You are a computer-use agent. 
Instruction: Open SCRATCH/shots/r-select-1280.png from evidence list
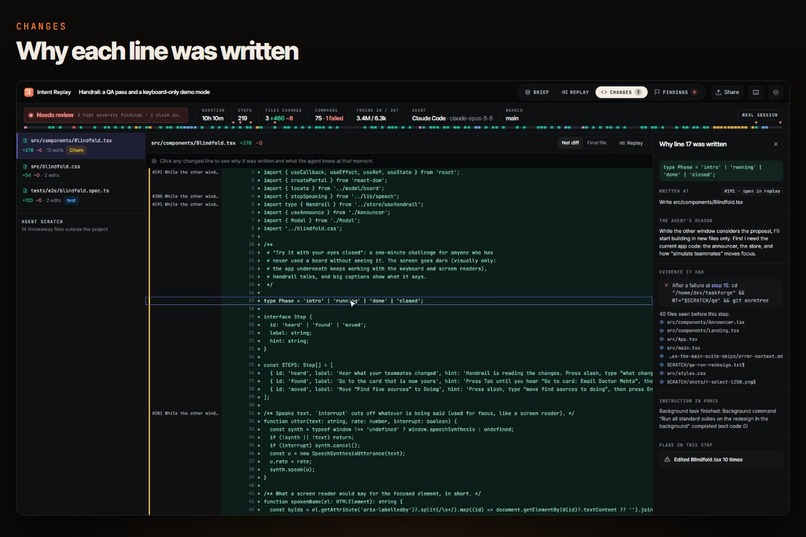[x=711, y=382]
